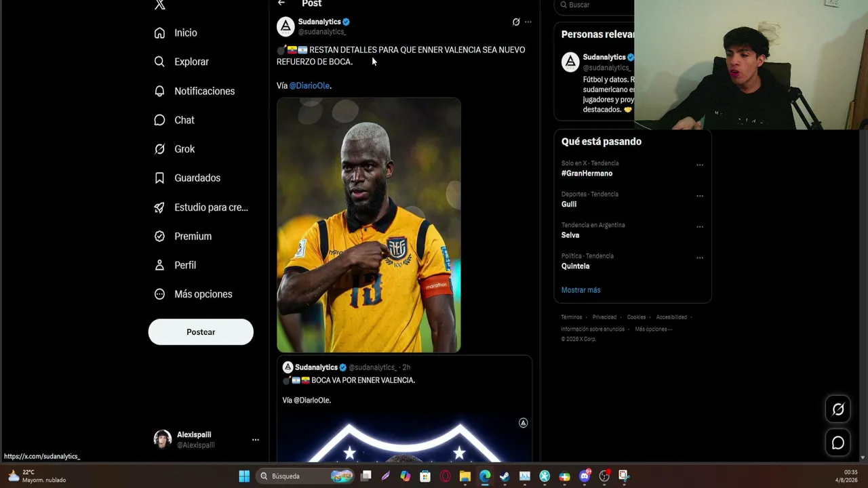Click Mostrar más under trends
Image resolution: width=868 pixels, height=488 pixels.
pyautogui.click(x=580, y=290)
